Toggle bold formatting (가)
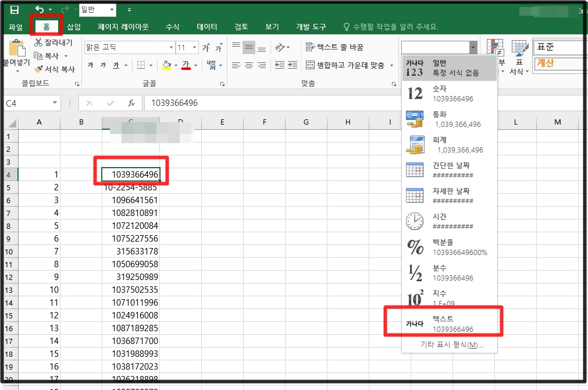 tap(90, 65)
